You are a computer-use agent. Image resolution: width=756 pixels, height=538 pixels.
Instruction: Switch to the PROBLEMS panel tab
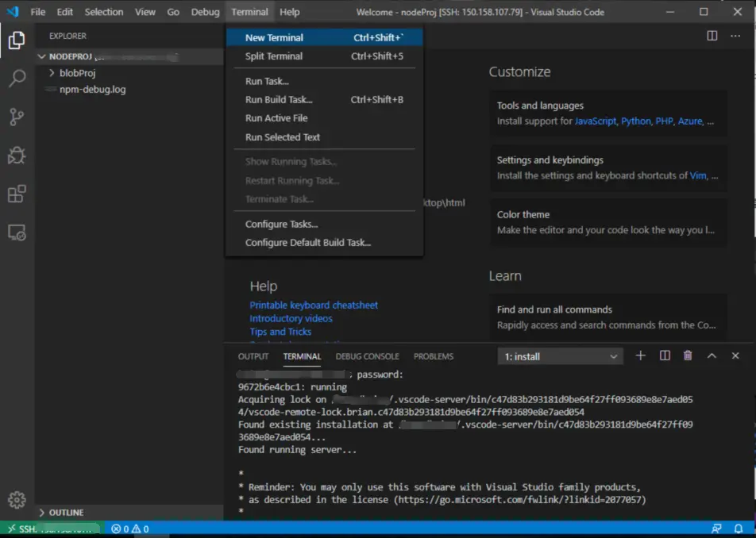tap(434, 356)
